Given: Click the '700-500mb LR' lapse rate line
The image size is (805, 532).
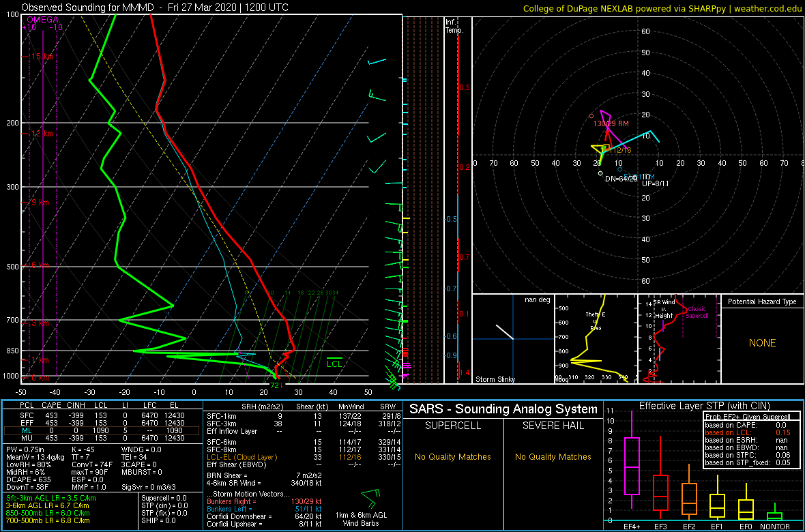Looking at the screenshot, I should [48, 520].
